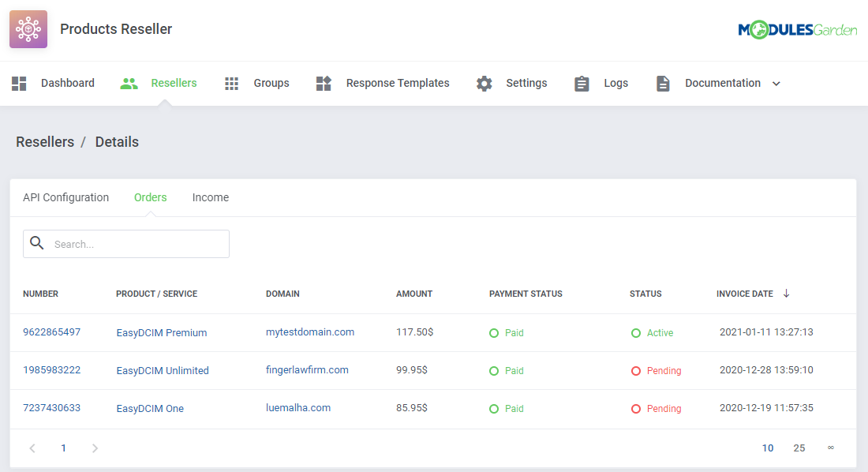This screenshot has height=472, width=868.
Task: Click Pending status circle for order 7237430633
Action: tap(636, 409)
